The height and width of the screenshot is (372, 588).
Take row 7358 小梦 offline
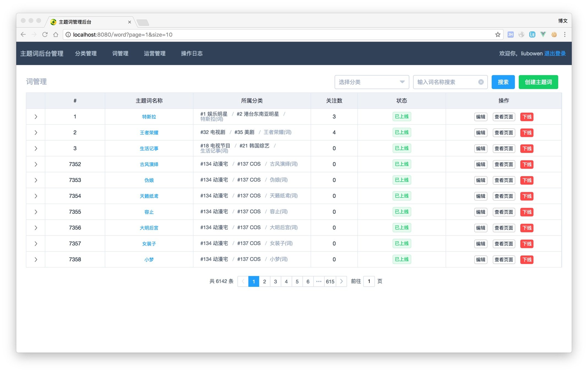pos(527,260)
